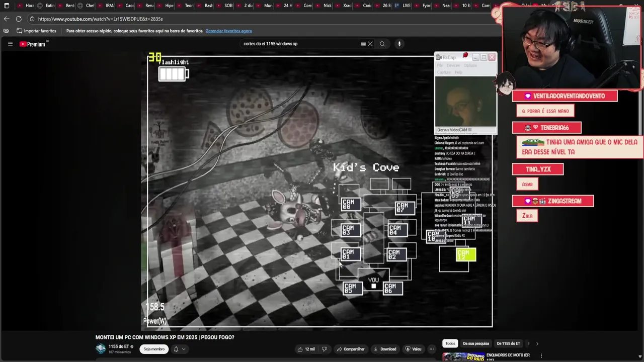Select the Da sua pesquisa chip

click(475, 343)
